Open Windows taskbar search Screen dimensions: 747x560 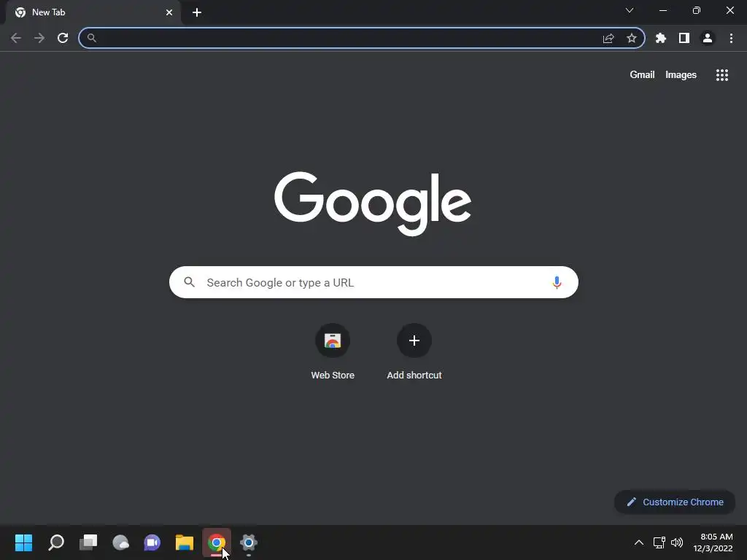click(56, 542)
